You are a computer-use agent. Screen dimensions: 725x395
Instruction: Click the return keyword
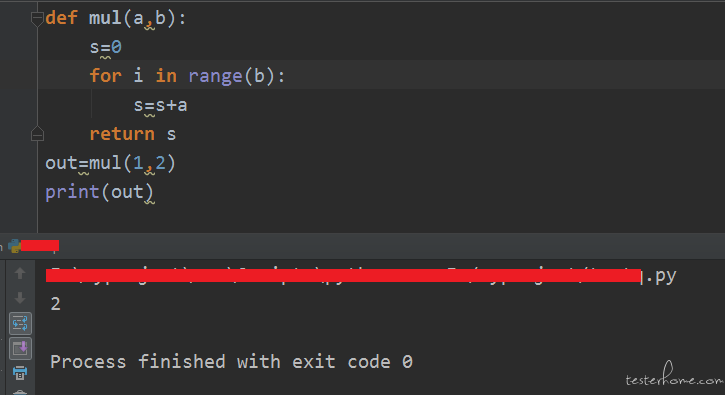click(x=122, y=134)
